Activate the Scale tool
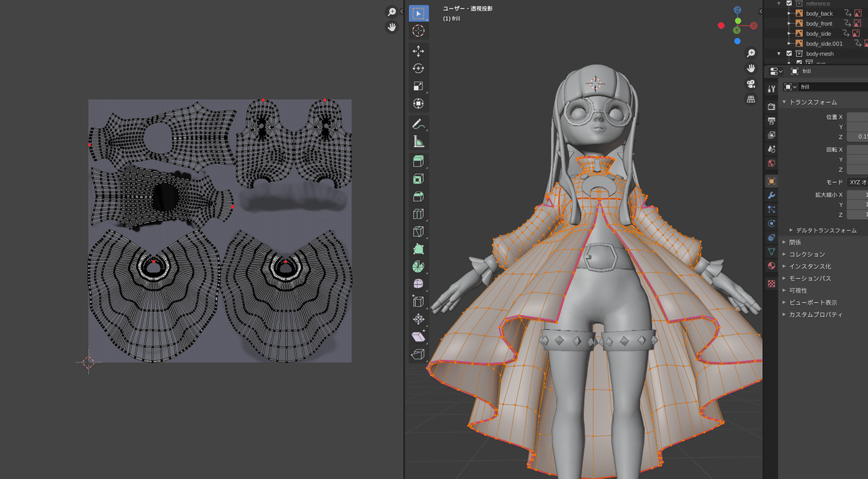This screenshot has height=479, width=868. pos(418,86)
